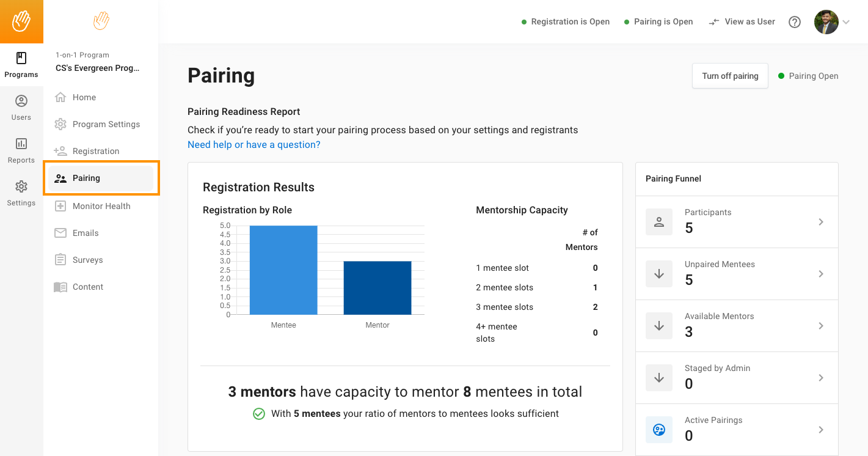868x456 pixels.
Task: Click the Mentorship Capacity label
Action: 522,210
